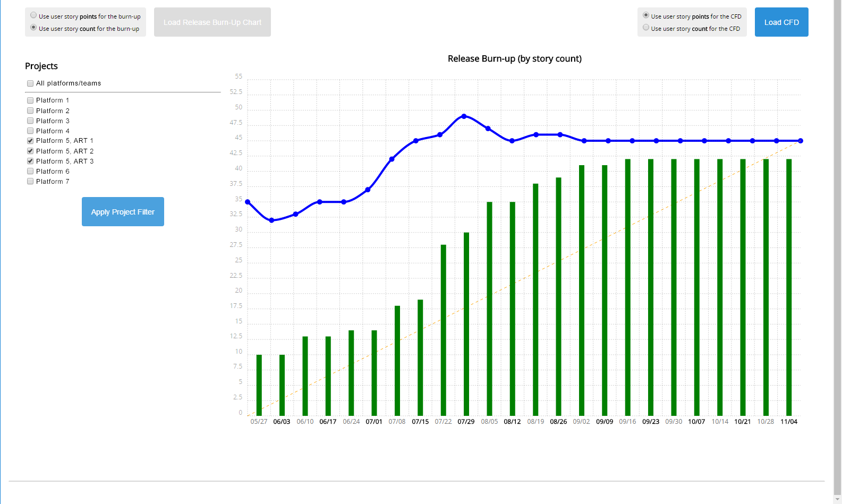This screenshot has height=504, width=842.
Task: Tick the Platform 2 checkbox
Action: pyautogui.click(x=30, y=110)
